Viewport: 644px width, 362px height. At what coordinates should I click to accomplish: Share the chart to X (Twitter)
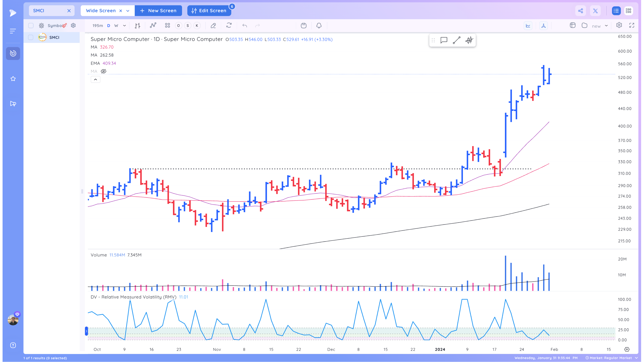pos(596,11)
